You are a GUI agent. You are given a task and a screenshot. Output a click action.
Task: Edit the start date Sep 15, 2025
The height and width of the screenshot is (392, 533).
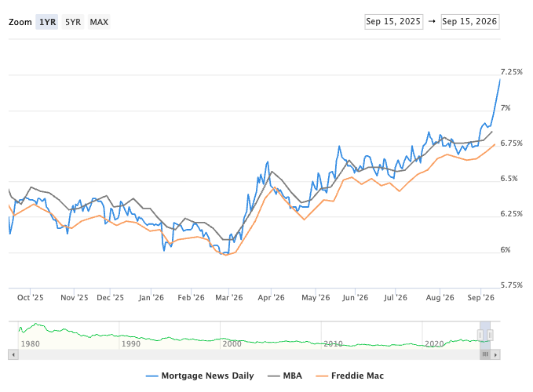click(393, 22)
